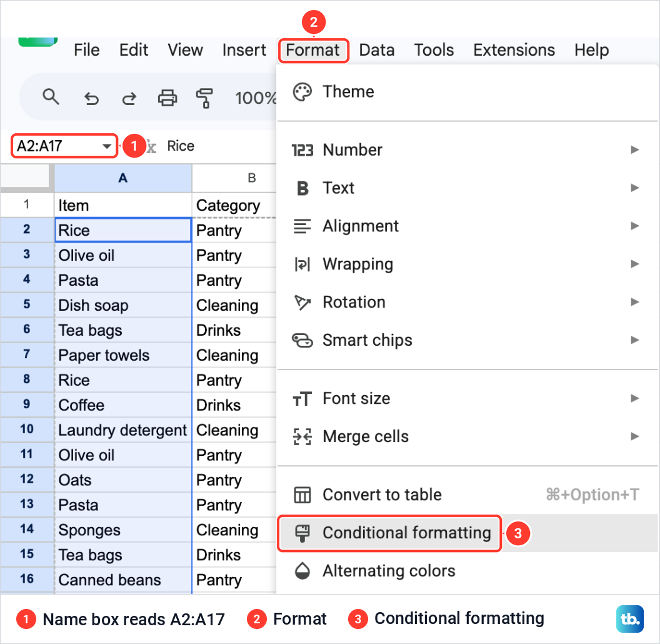Click the Item header cell
This screenshot has height=644, width=660.
coord(123,205)
